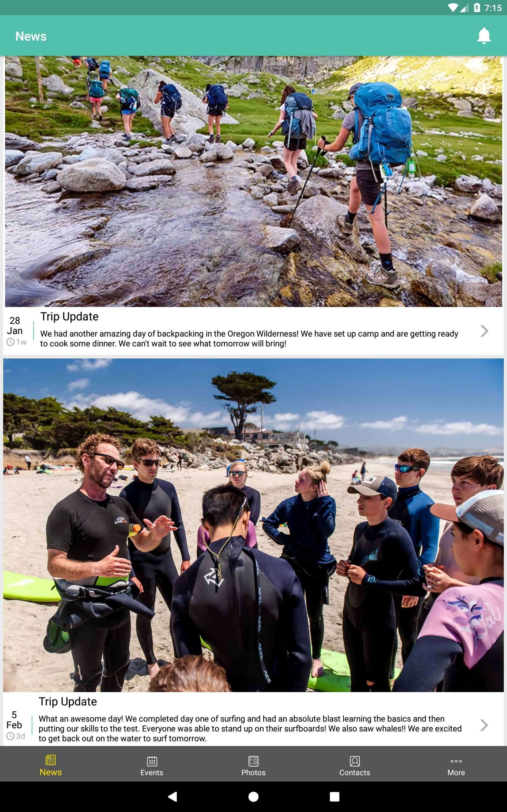Open the More dots icon

point(456,761)
